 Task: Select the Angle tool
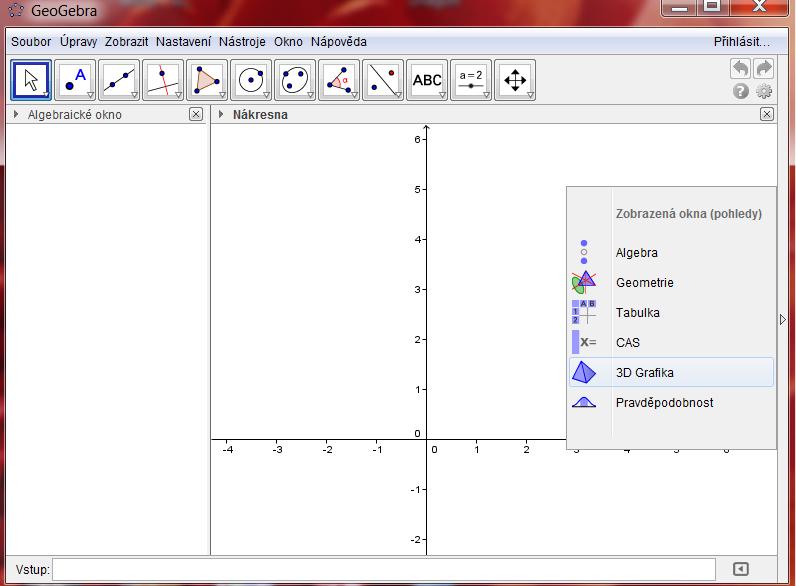click(339, 80)
